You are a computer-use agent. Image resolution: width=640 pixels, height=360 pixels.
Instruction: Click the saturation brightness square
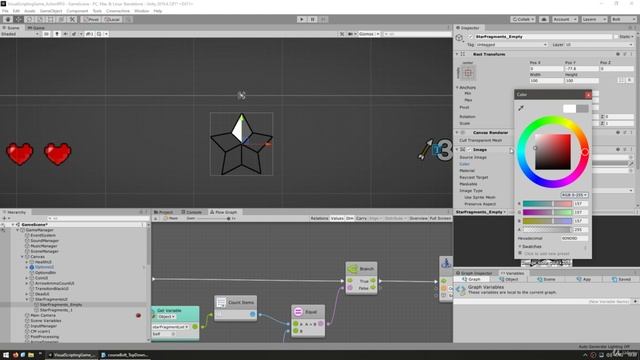[x=553, y=152]
